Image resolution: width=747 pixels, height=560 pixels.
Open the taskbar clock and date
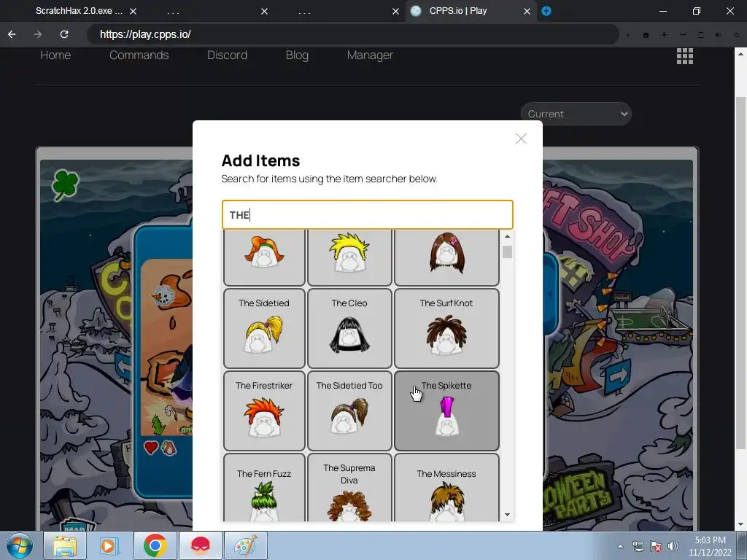coord(710,546)
